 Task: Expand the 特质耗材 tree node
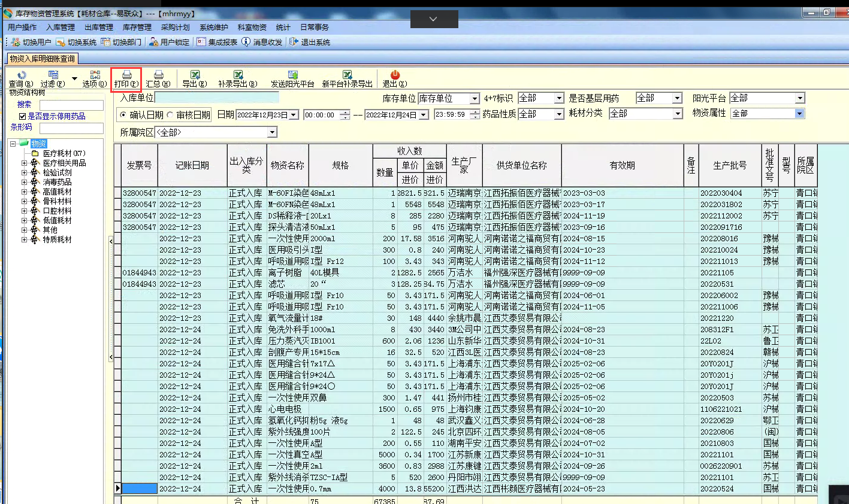click(24, 239)
